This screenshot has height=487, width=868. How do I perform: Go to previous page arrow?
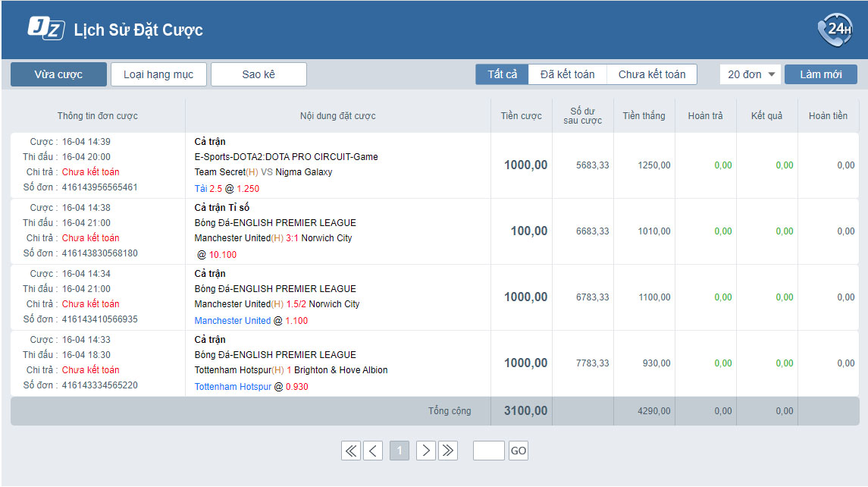coord(373,451)
